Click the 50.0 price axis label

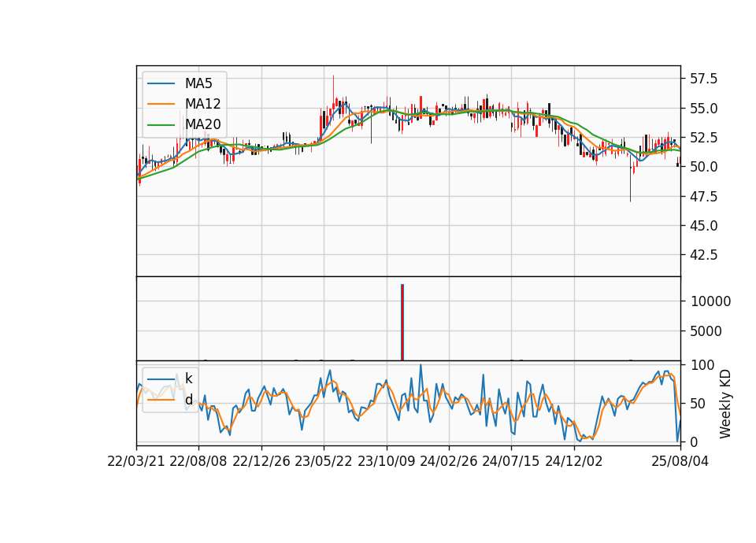tap(703, 167)
